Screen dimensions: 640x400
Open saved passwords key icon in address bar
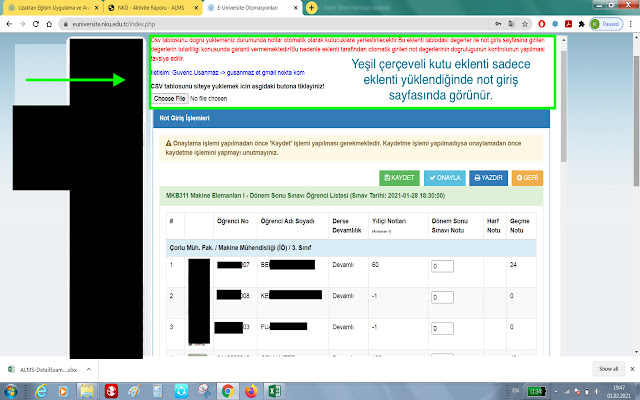[498, 24]
